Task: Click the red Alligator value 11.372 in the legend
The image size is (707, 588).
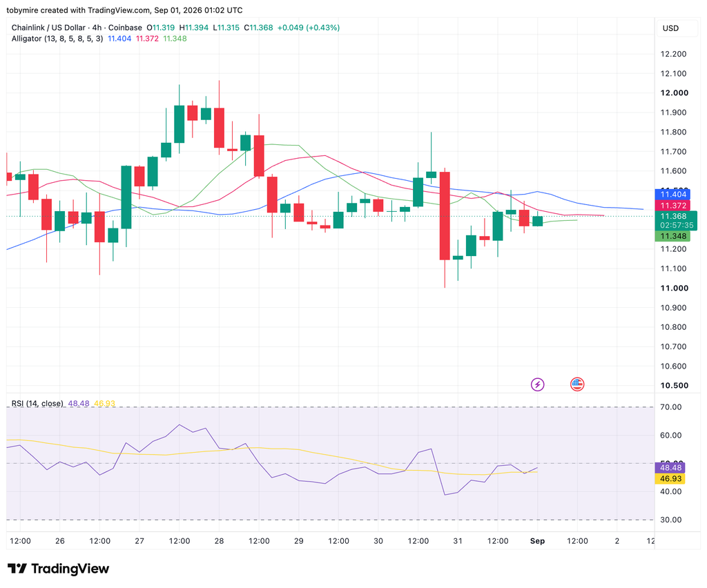Action: click(x=148, y=39)
